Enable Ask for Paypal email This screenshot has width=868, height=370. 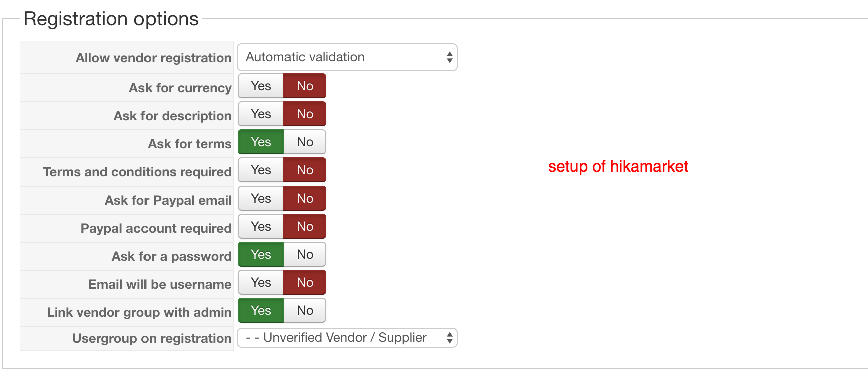pyautogui.click(x=261, y=199)
